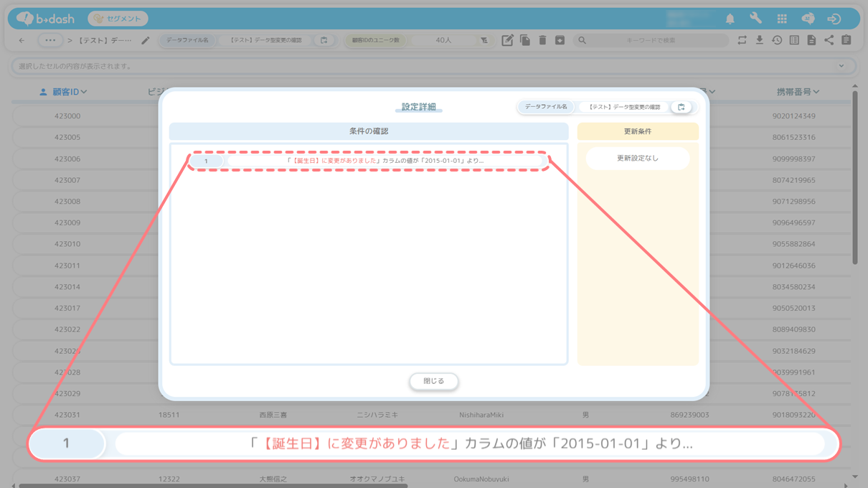Click the copy icon in the dialog header
Image resolution: width=868 pixels, height=488 pixels.
click(x=681, y=107)
